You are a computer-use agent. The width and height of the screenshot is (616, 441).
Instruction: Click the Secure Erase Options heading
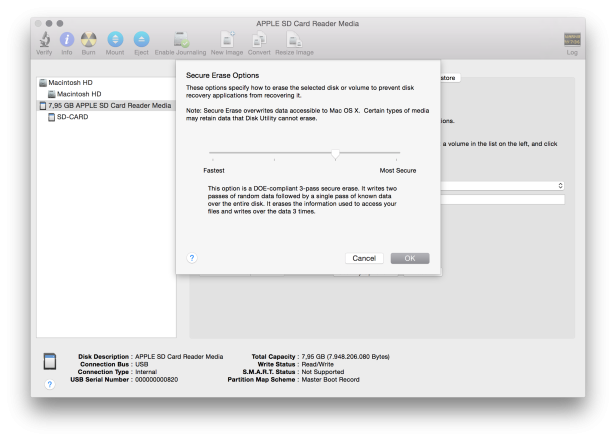(222, 75)
